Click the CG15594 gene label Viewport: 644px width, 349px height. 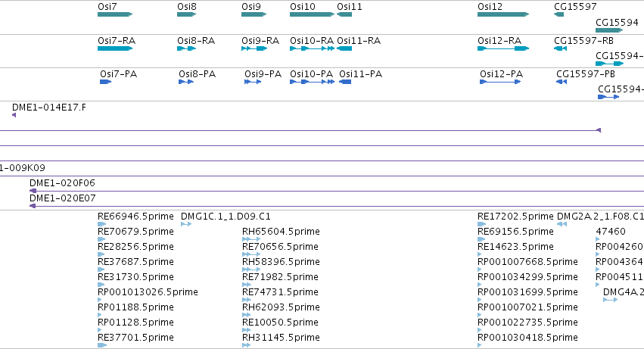coord(617,22)
